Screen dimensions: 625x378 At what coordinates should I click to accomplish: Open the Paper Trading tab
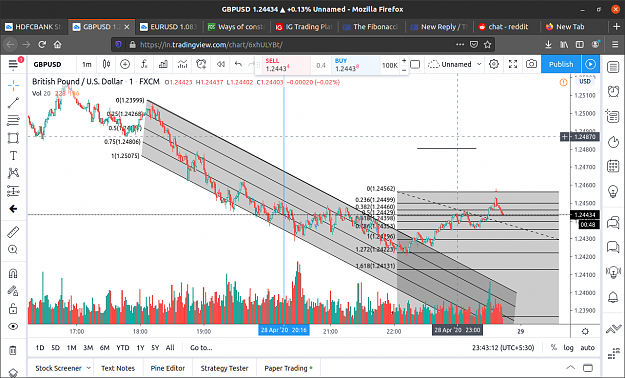tap(288, 368)
